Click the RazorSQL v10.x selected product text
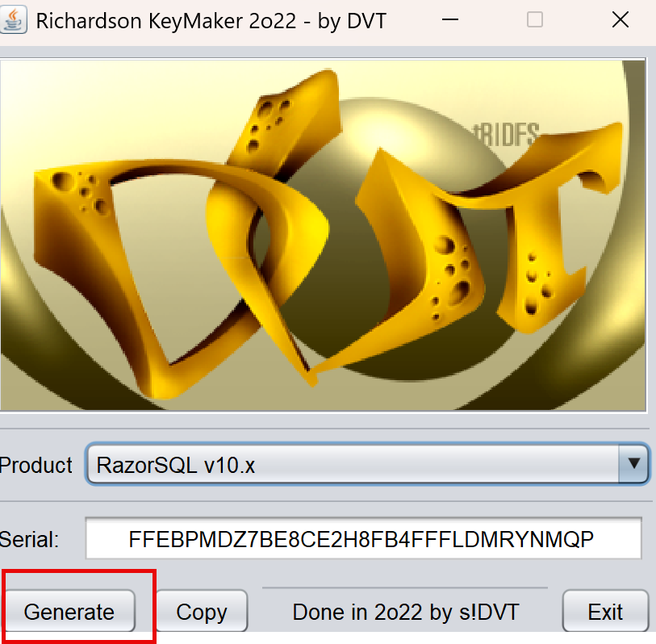Screen dimensions: 656x644 click(x=176, y=465)
